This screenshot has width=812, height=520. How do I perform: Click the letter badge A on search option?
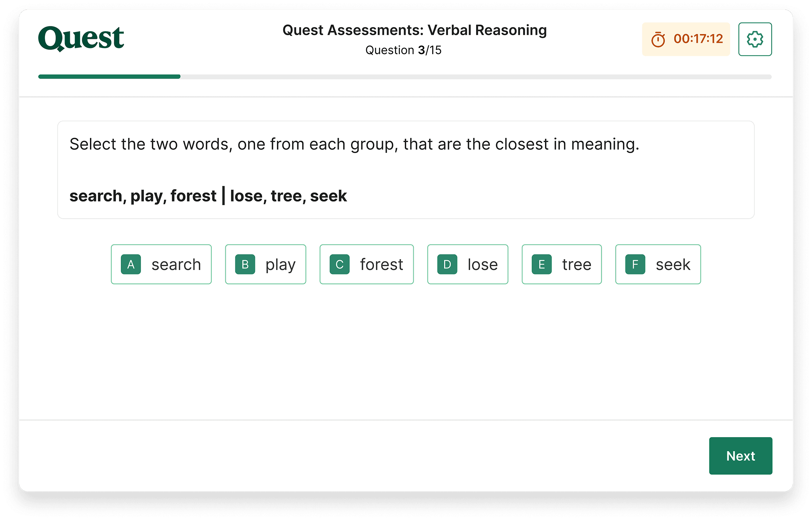click(x=131, y=264)
